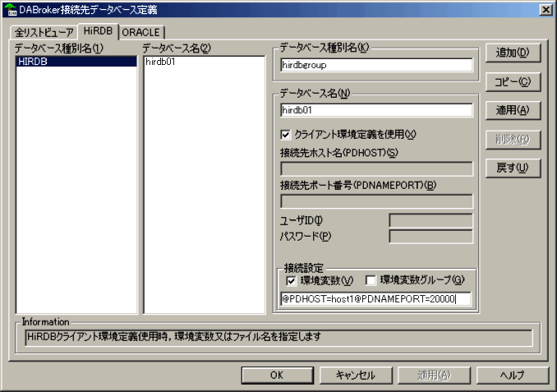The image size is (557, 392).
Task: Click the 追加(D) button
Action: tap(513, 53)
